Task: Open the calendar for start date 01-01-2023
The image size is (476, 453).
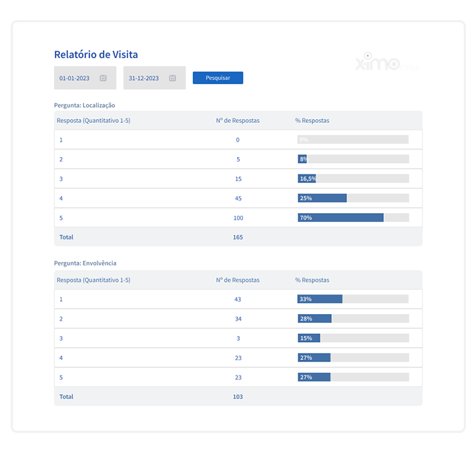Action: [x=103, y=78]
